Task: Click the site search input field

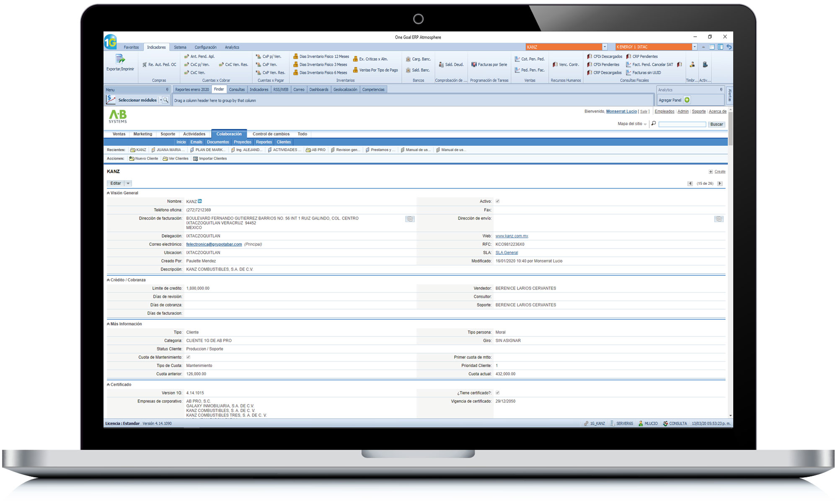Action: pos(682,124)
